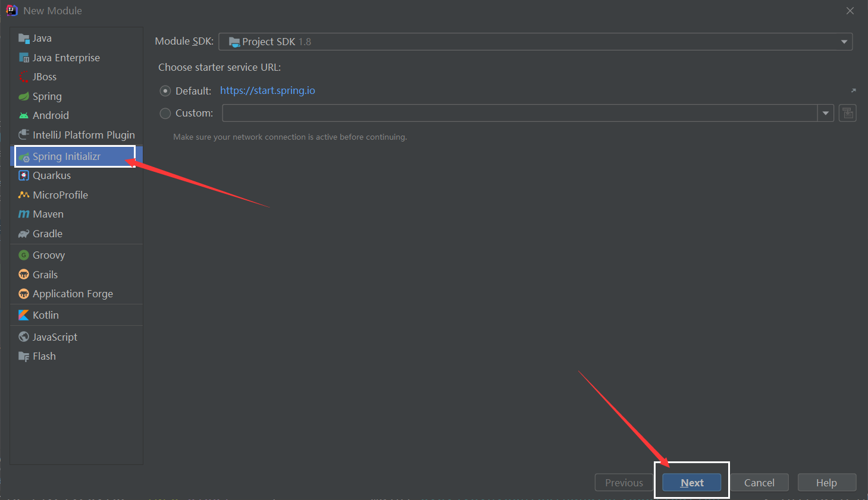This screenshot has height=500, width=868.
Task: Click the Quarkus icon
Action: click(24, 175)
